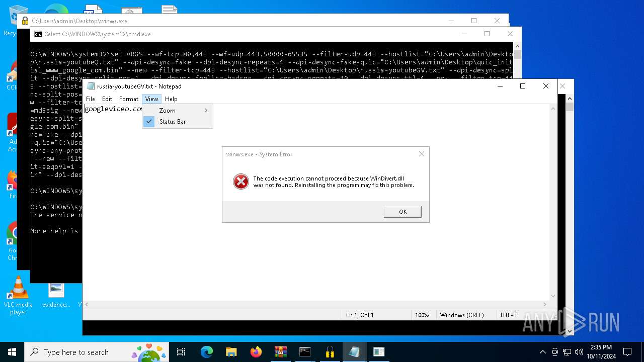Select the Adobe Acrobat desktop icon
This screenshot has width=644, height=362.
[12, 133]
